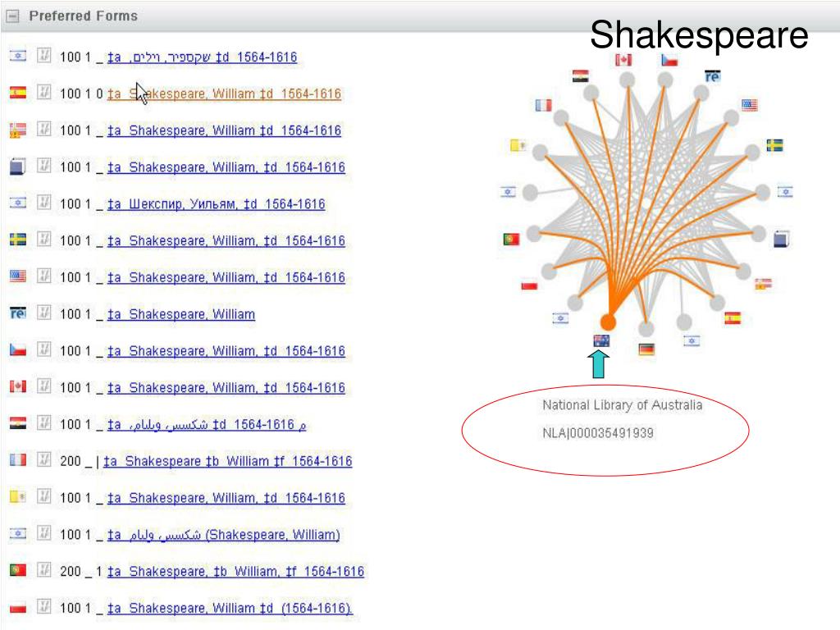Viewport: 840px width, 630px height.
Task: Open the orange Shakespeare, William link beside Spanish flag
Action: pos(224,94)
